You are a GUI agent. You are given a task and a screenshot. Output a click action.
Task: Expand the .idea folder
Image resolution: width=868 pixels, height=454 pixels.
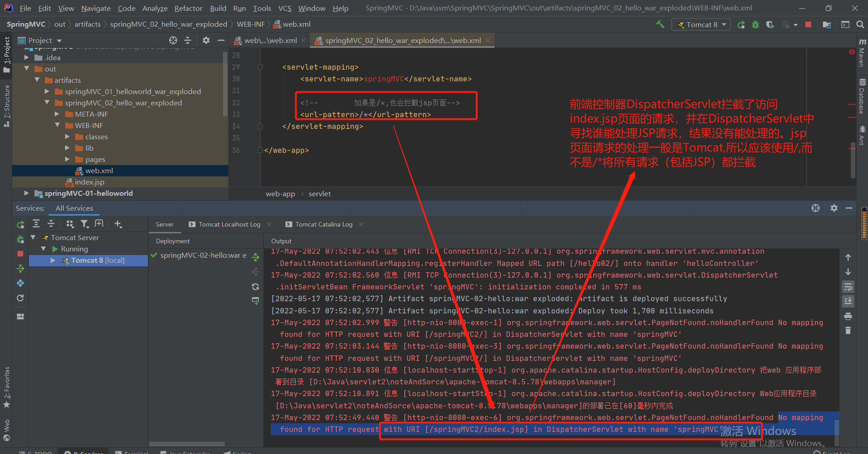click(27, 57)
